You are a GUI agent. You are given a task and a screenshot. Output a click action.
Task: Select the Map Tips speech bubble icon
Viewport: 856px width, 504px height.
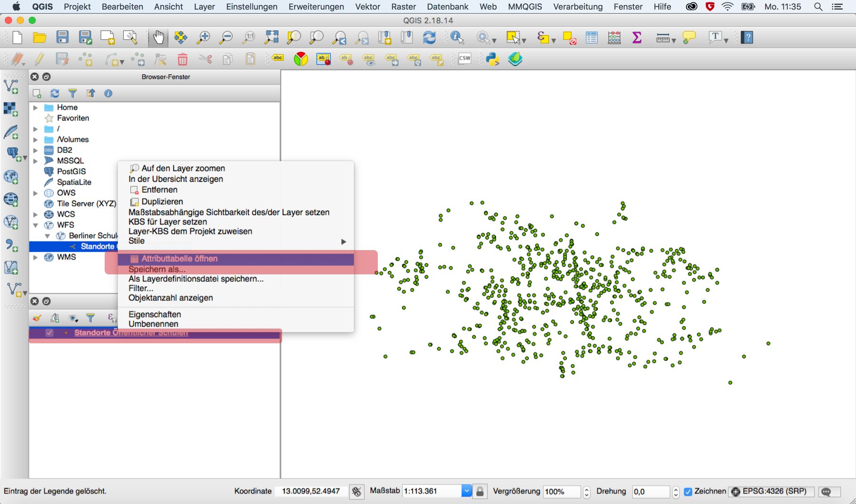pyautogui.click(x=689, y=38)
